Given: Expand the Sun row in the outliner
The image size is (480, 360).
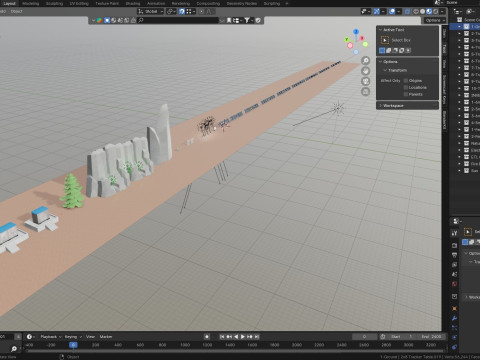Looking at the screenshot, I should [459, 171].
